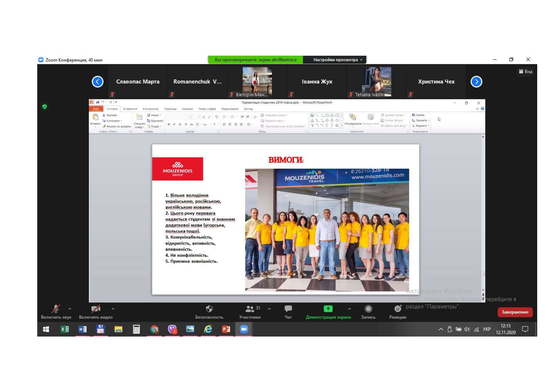Open Word from the Windows taskbar

pyautogui.click(x=82, y=329)
